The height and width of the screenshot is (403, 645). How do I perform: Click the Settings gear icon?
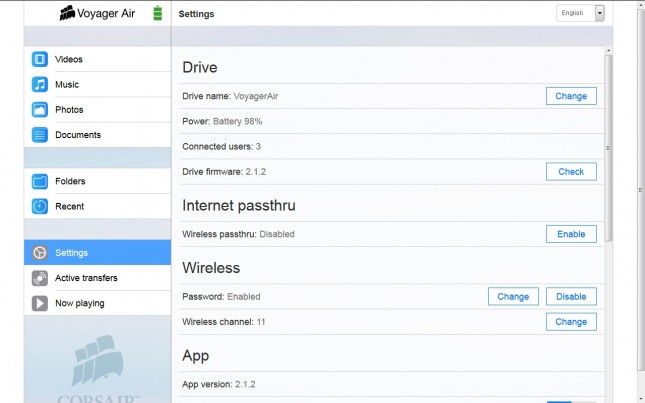pyautogui.click(x=39, y=252)
